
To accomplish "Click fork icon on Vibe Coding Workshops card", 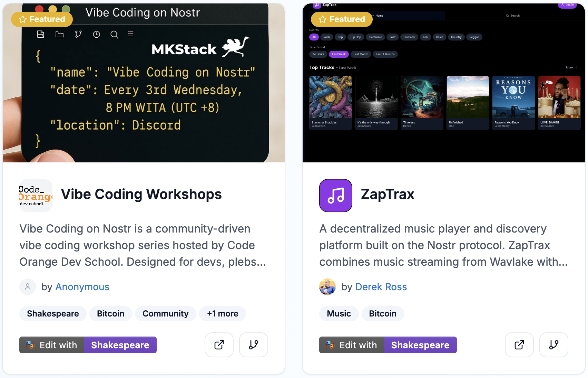I will tap(254, 345).
